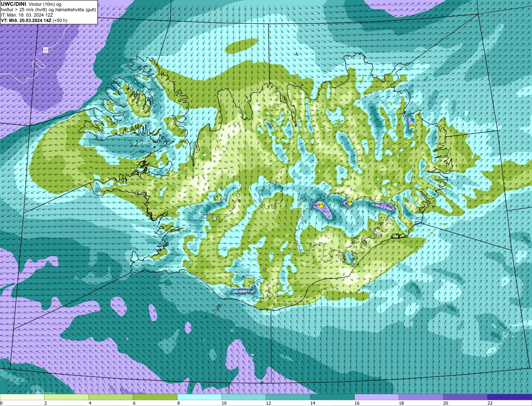Select the 20–22 m/s purple legend swatch
This screenshot has width=532, height=406.
pyautogui.click(x=465, y=397)
